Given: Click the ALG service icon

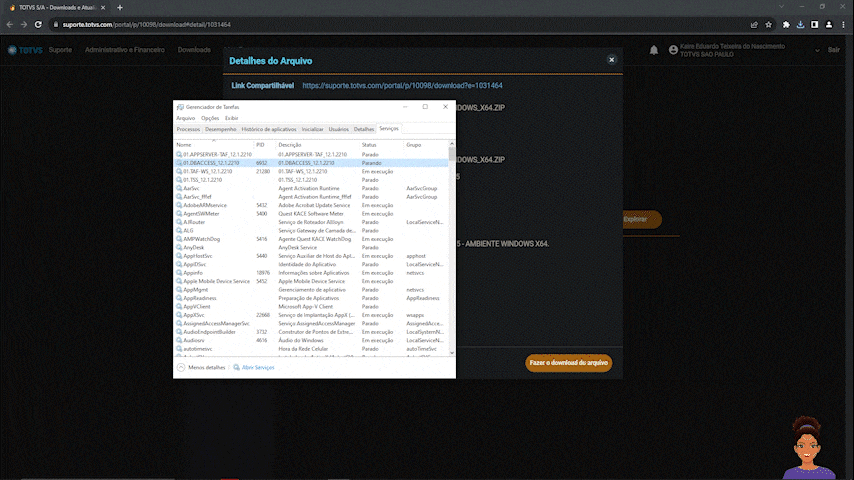Looking at the screenshot, I should pos(179,230).
